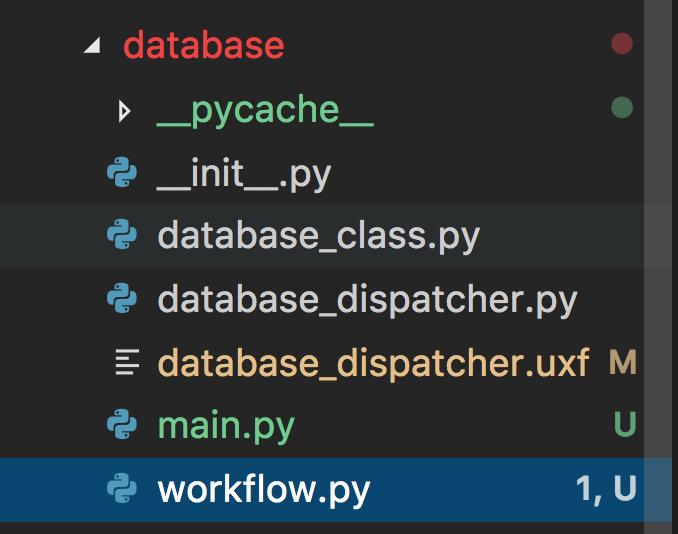
Task: Click the green status dot on __pycache__
Action: (x=622, y=107)
